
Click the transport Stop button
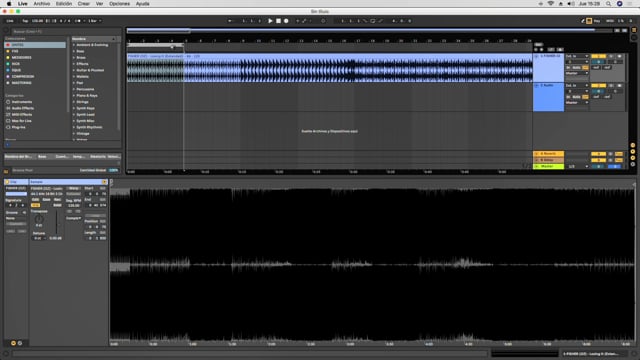tap(278, 21)
